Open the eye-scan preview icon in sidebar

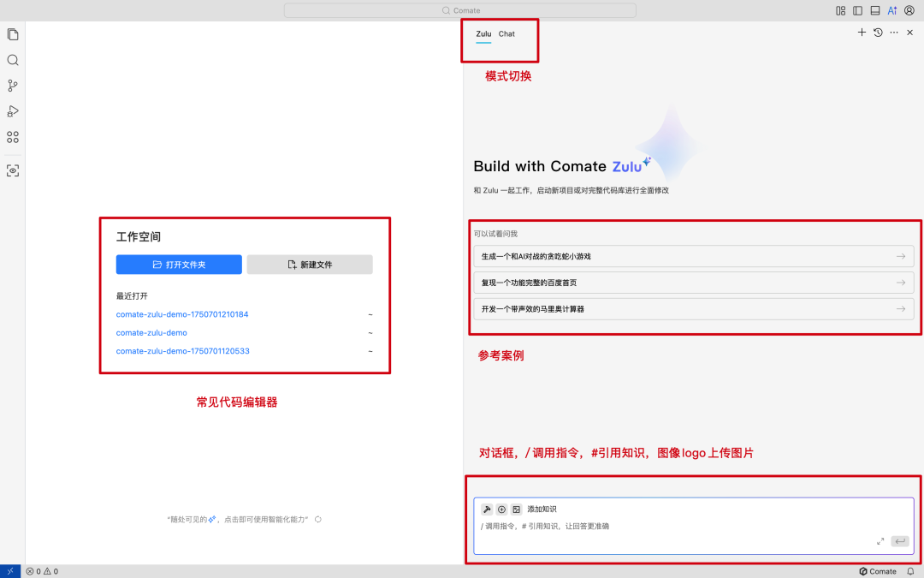[x=12, y=170]
